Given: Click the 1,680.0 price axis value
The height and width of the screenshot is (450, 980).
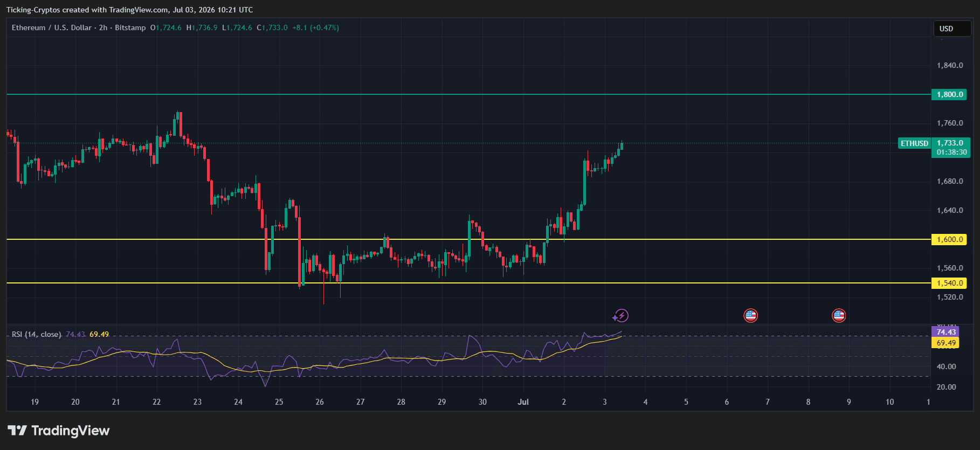Looking at the screenshot, I should 950,181.
